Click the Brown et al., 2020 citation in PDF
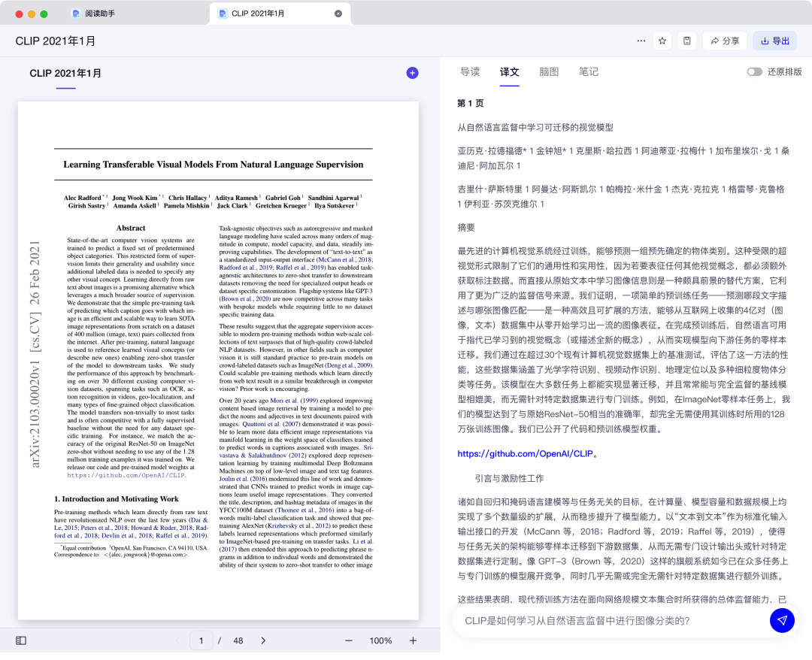This screenshot has width=812, height=660. 245,298
